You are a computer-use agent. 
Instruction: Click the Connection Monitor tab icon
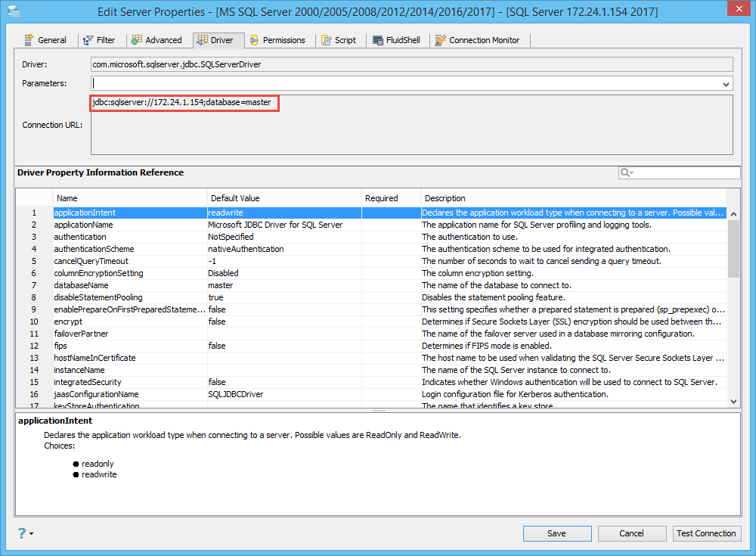[440, 41]
